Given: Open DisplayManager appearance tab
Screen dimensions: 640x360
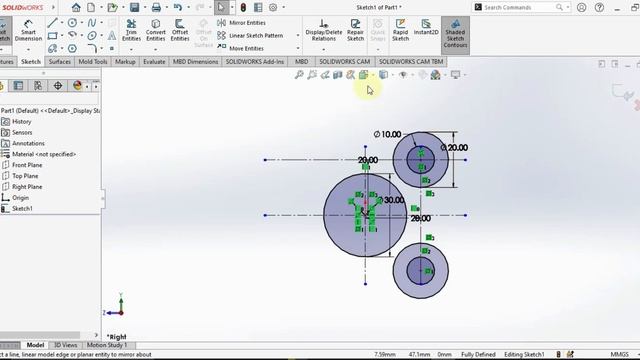Looking at the screenshot, I should (x=77, y=86).
